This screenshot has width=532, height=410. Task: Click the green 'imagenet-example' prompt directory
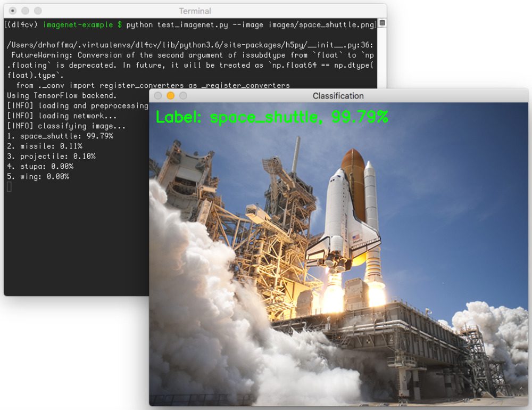pos(78,25)
